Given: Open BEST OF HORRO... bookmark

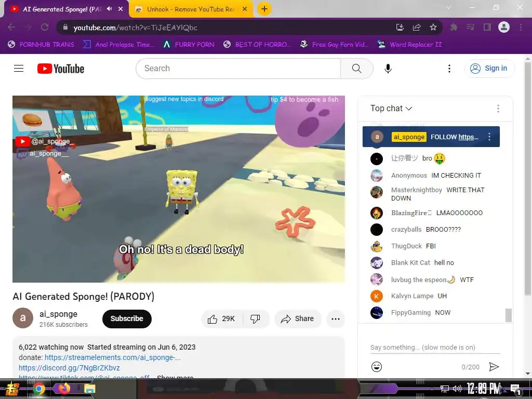Looking at the screenshot, I should point(257,45).
